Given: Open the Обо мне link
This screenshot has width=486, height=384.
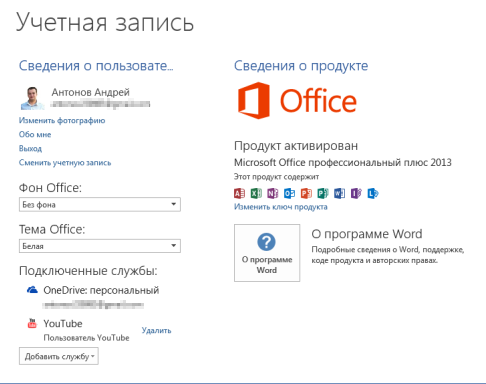Looking at the screenshot, I should click(35, 134).
